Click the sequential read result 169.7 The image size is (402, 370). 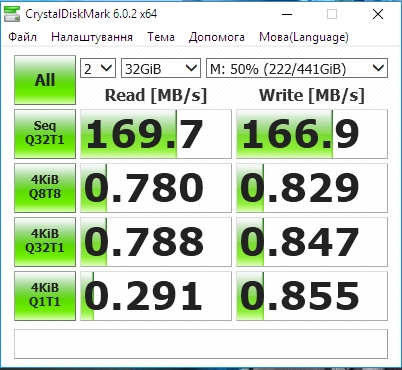pos(156,134)
